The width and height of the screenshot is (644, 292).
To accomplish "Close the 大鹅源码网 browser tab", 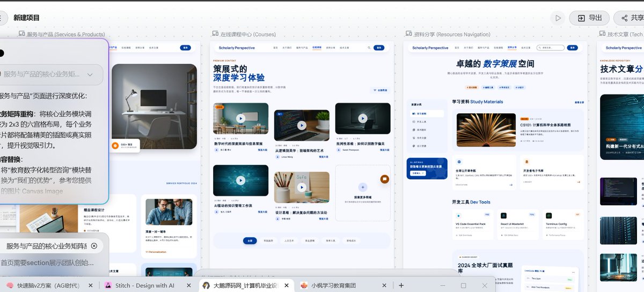I will point(287,286).
